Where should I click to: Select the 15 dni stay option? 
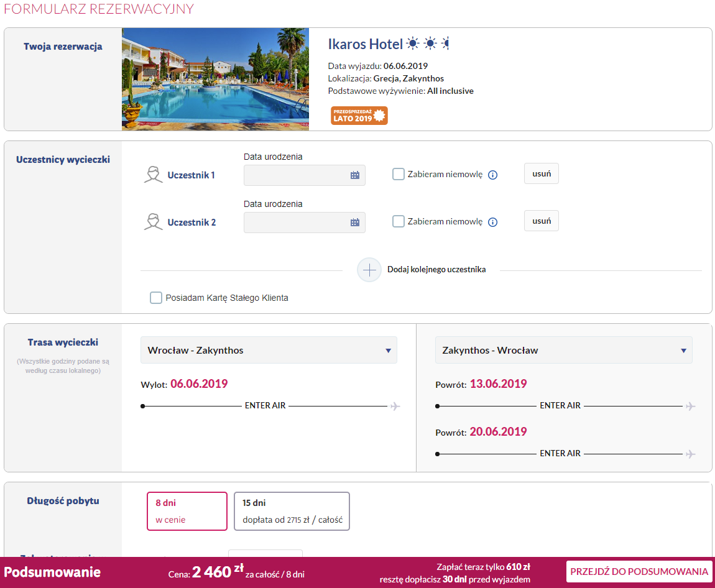[x=292, y=511]
